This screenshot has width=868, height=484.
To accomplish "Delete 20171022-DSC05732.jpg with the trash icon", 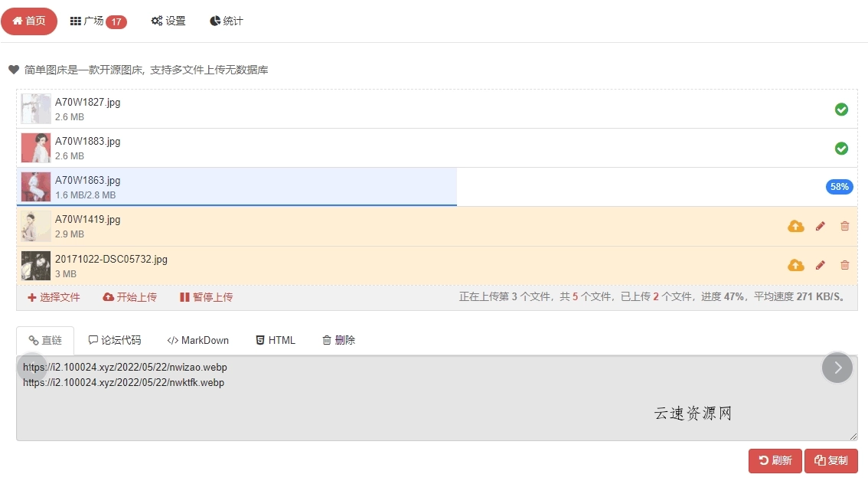I will (844, 265).
